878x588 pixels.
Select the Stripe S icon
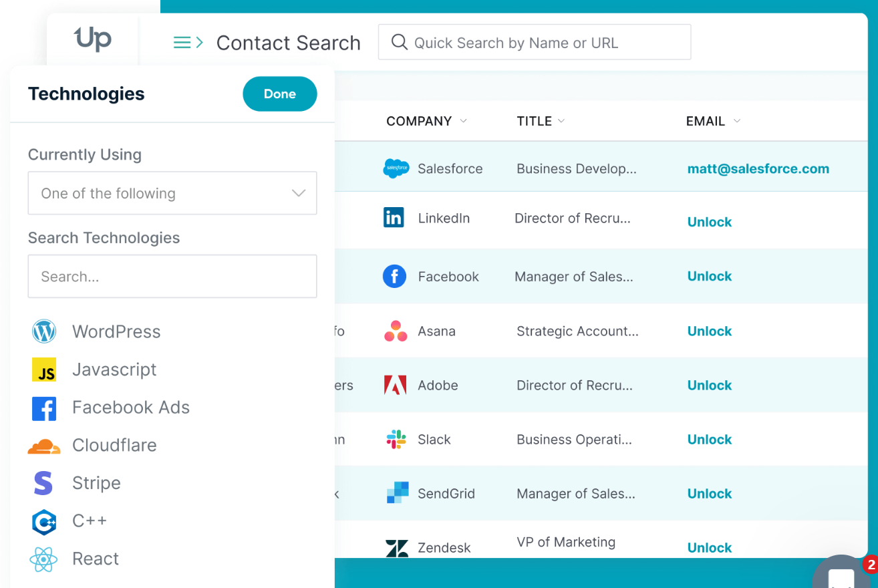[x=43, y=483]
